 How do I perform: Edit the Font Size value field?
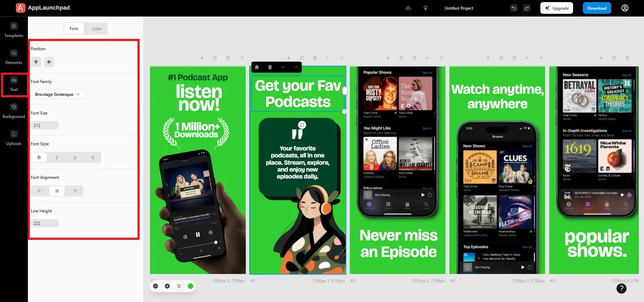pyautogui.click(x=45, y=125)
